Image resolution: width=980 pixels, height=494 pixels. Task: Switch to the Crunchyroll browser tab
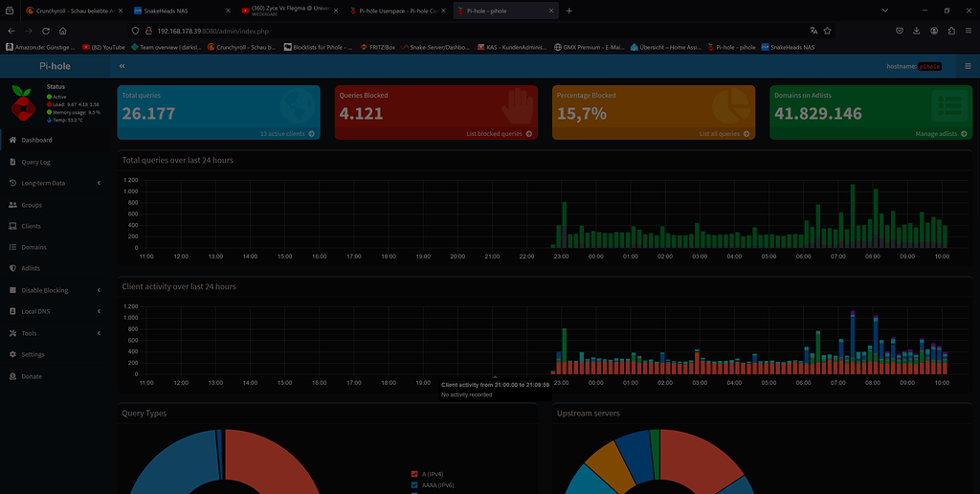[x=75, y=11]
